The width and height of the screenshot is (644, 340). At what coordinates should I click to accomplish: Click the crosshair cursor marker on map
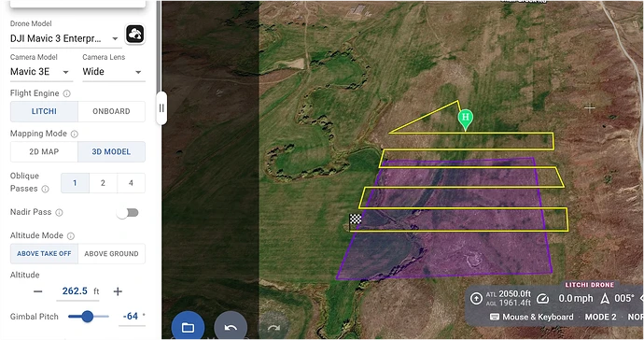[590, 108]
